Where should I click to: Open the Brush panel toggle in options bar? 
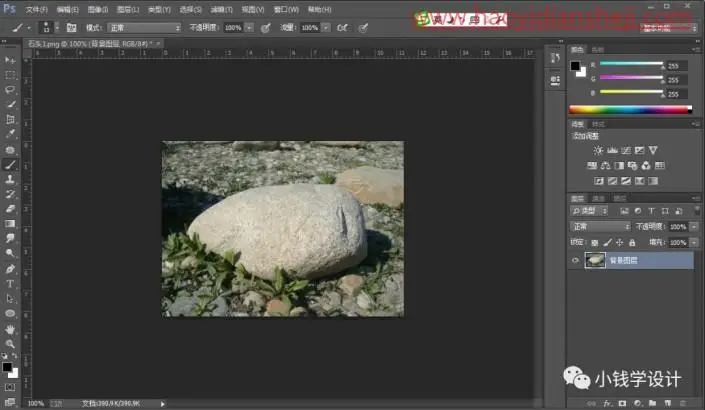pos(71,28)
